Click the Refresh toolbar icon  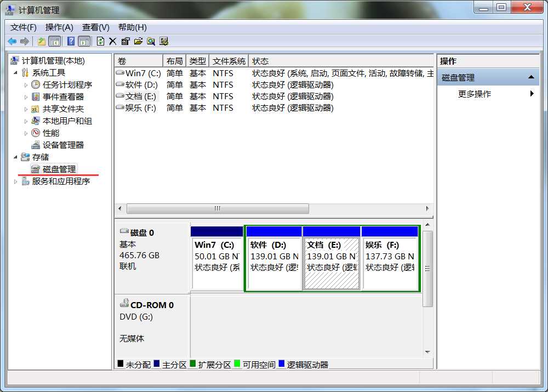click(101, 41)
